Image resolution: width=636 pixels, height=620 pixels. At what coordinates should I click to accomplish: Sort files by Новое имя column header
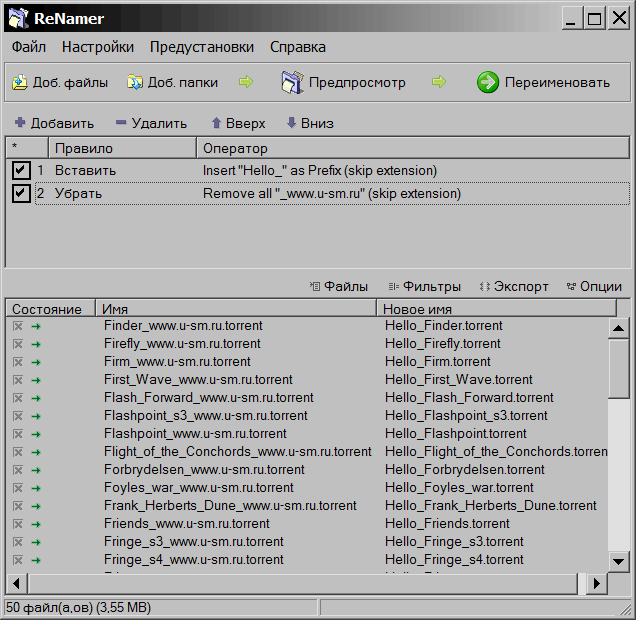point(490,309)
